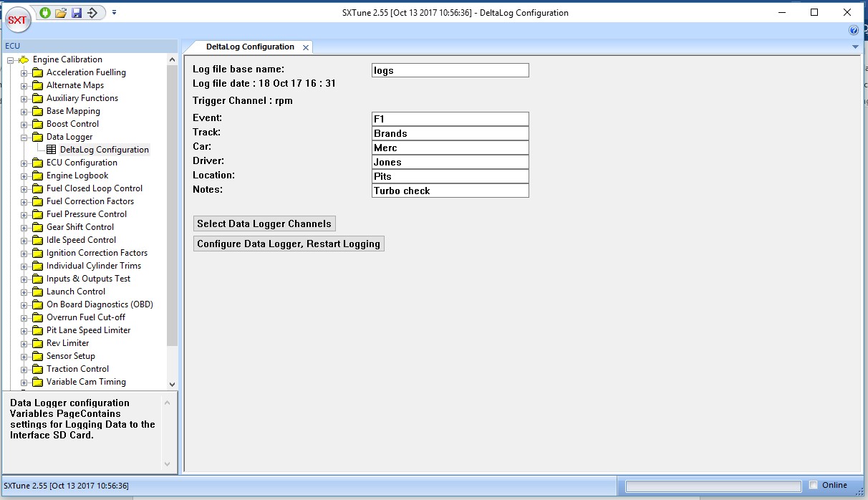Switch to the DeltaLog Configuration tab
The width and height of the screenshot is (868, 500).
click(250, 47)
